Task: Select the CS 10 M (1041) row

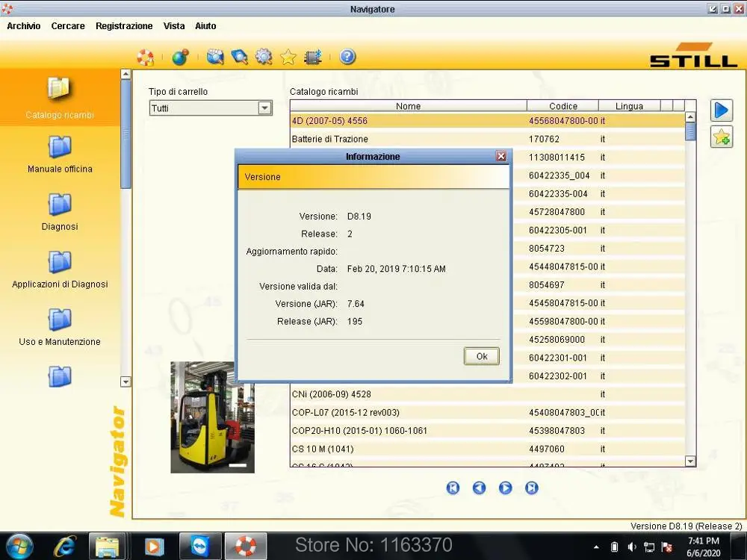Action: (x=487, y=449)
